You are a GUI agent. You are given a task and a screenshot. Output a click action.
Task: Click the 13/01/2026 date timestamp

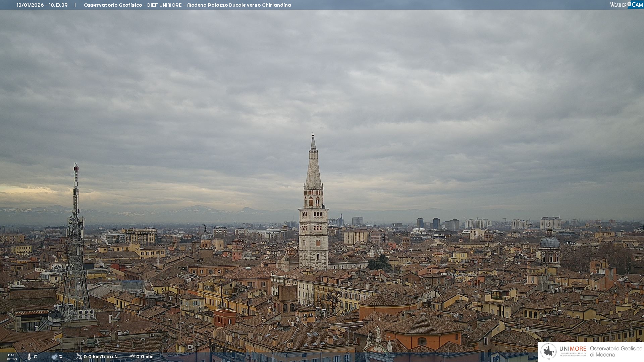30,5
